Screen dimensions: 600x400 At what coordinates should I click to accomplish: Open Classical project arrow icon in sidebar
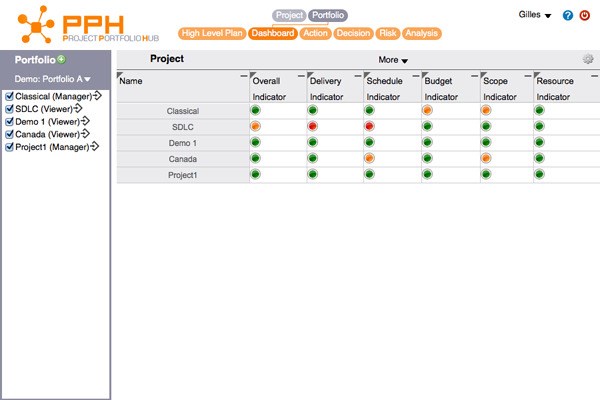[98, 96]
